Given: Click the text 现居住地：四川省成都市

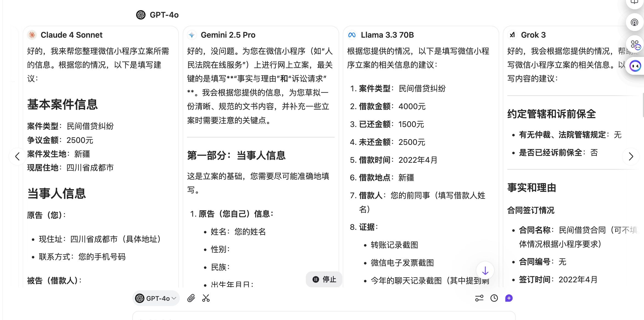Looking at the screenshot, I should point(70,168).
